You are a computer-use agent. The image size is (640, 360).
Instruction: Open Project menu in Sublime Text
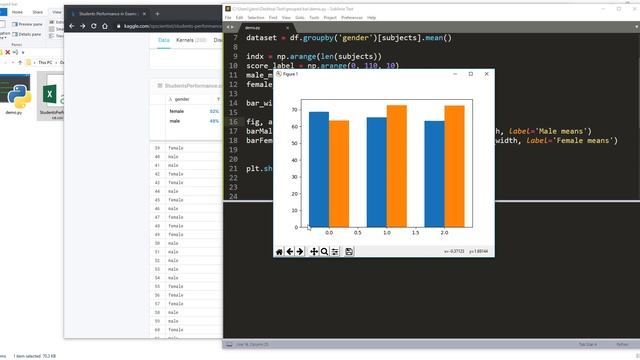pos(330,18)
